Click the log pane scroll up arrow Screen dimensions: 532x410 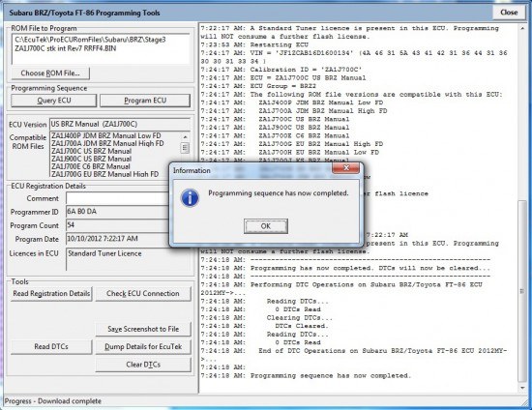coord(522,28)
